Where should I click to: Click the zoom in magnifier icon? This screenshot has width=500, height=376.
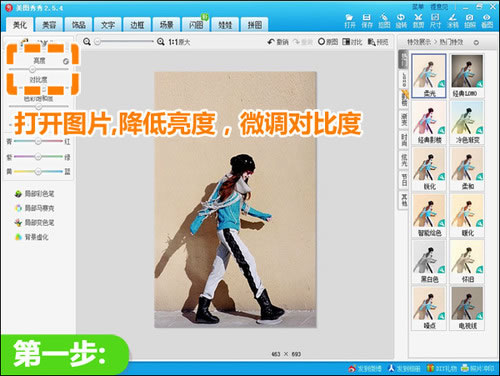tap(161, 42)
